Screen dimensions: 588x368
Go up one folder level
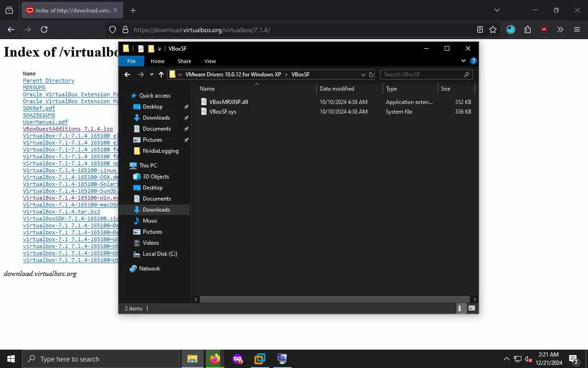coord(161,75)
